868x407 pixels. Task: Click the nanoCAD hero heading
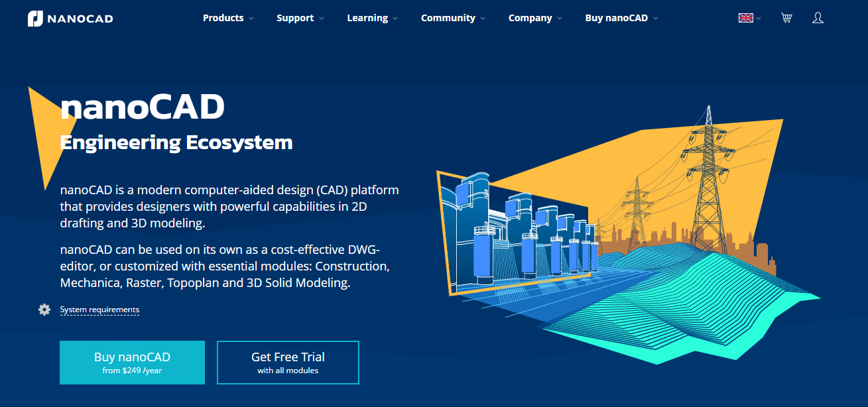(x=143, y=107)
